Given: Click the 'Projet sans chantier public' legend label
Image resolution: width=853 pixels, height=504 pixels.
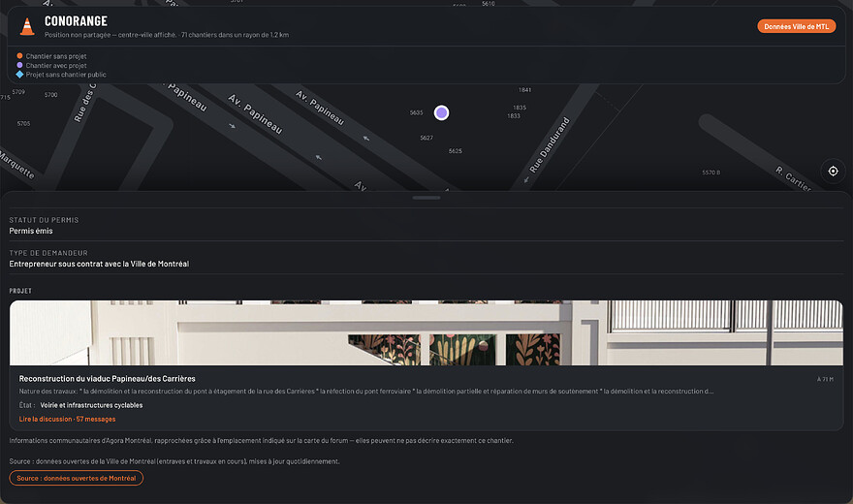Looking at the screenshot, I should (x=66, y=75).
